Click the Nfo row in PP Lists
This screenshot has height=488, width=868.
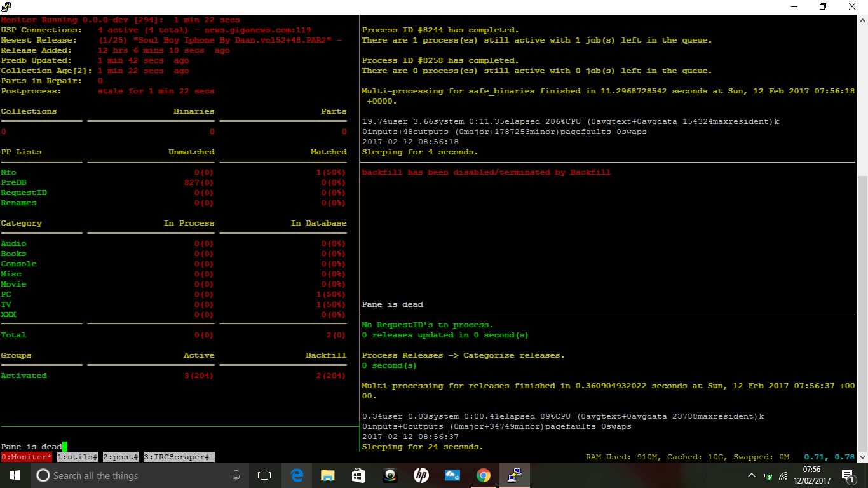click(8, 172)
